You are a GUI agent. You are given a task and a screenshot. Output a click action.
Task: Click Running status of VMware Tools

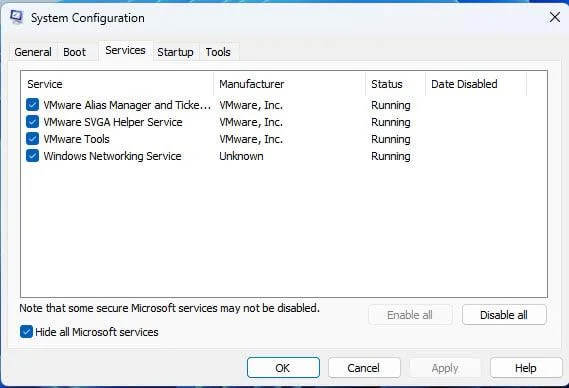tap(391, 139)
